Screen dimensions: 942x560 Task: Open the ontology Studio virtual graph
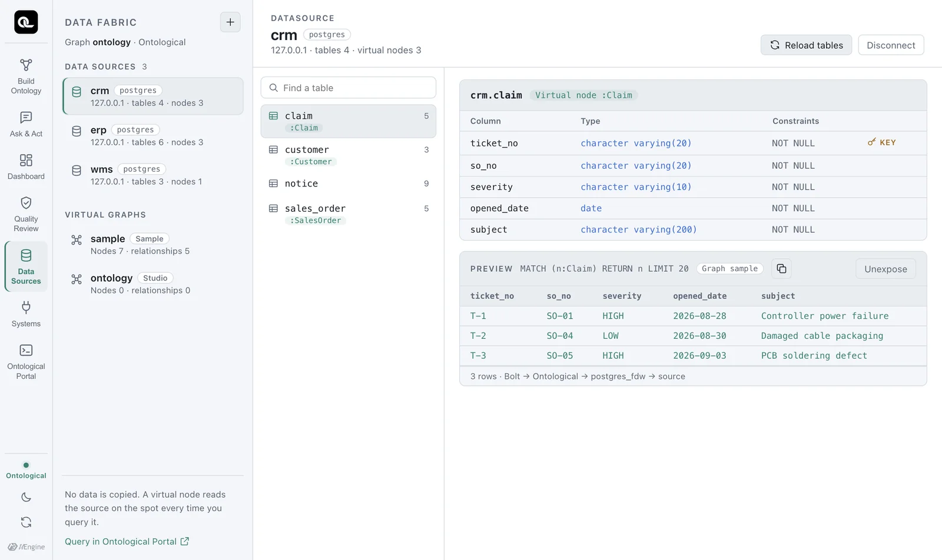[153, 284]
